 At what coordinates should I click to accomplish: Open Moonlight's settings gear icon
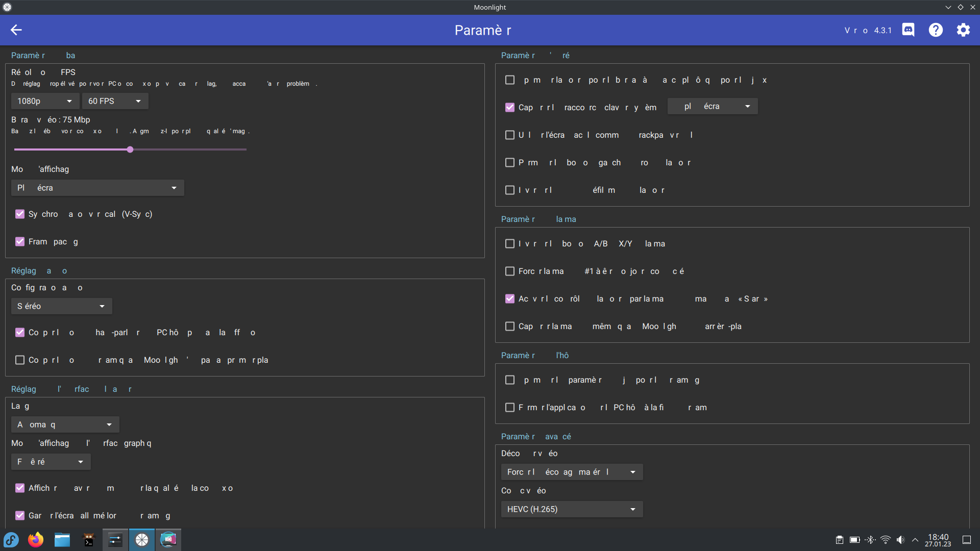pyautogui.click(x=963, y=30)
